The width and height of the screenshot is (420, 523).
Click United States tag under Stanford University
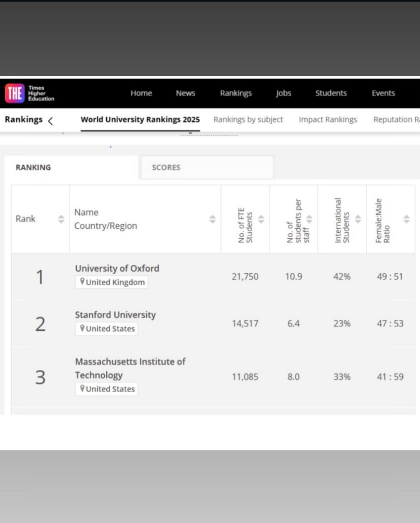click(x=107, y=329)
